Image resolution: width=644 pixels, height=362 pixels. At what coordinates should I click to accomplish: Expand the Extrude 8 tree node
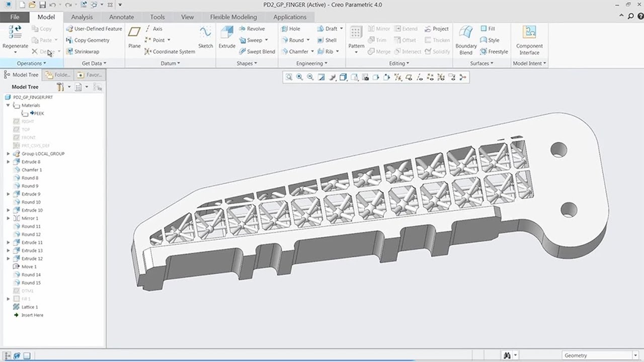(8, 162)
